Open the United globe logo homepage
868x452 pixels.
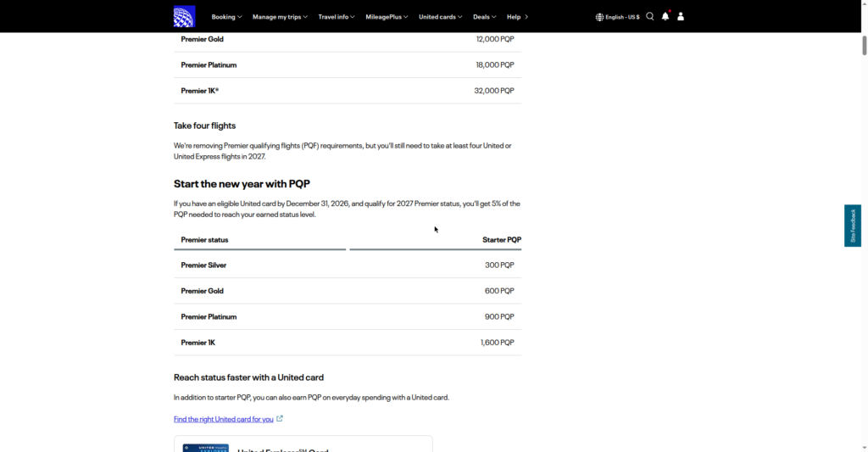tap(184, 17)
